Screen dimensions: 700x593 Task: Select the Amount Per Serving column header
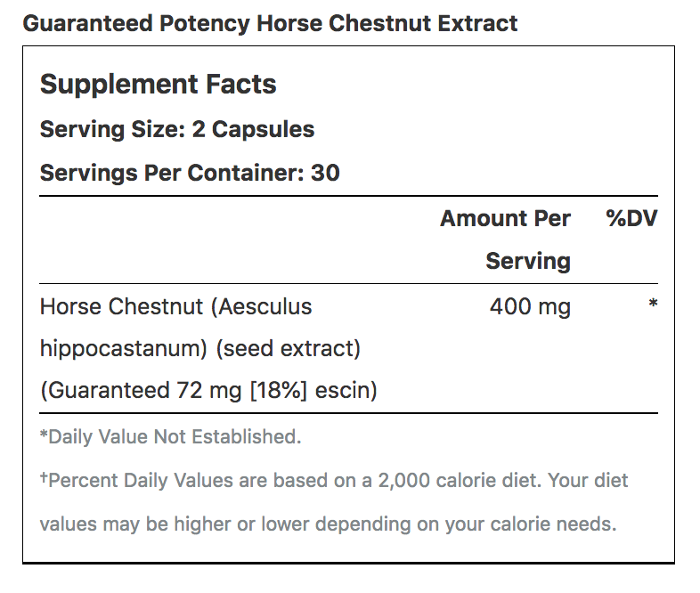click(505, 240)
